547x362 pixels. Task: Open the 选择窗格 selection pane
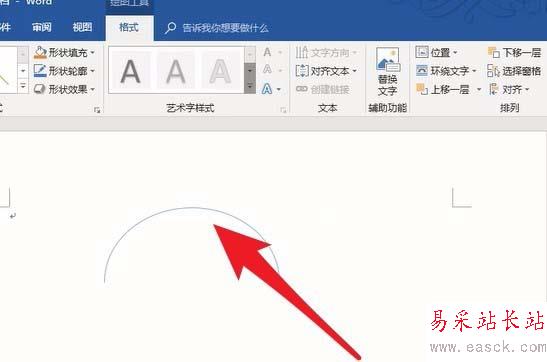click(514, 71)
